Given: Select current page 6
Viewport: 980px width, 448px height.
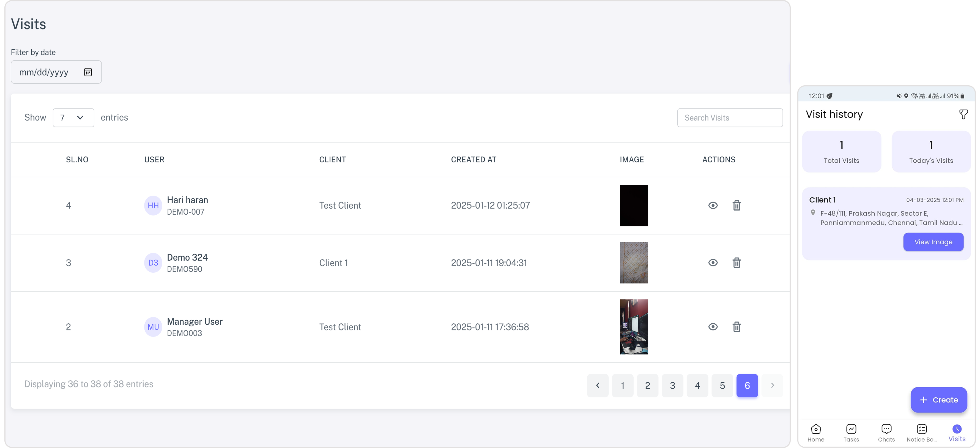Looking at the screenshot, I should (x=747, y=386).
